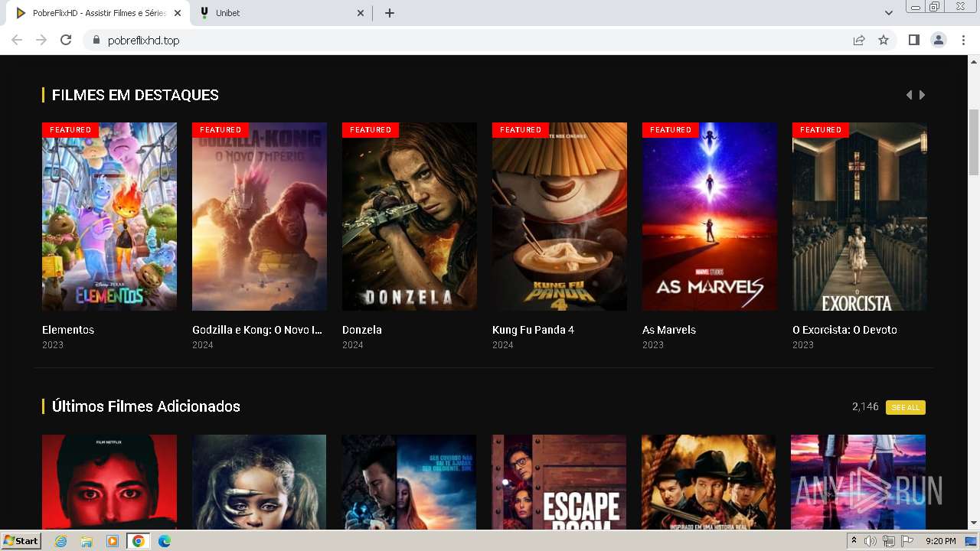The image size is (980, 551).
Task: Go forward in browser history
Action: pos(41,40)
